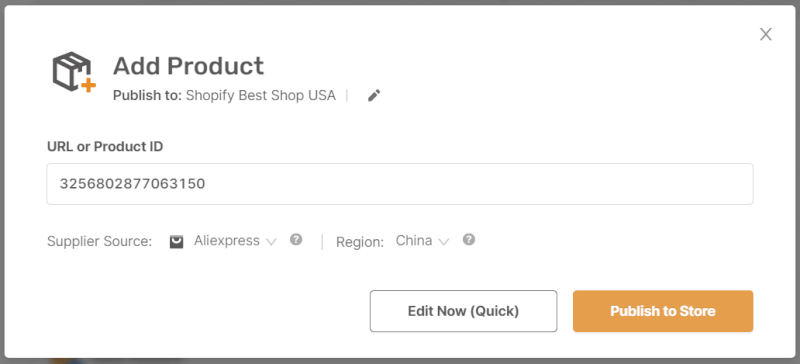Open the Aliexpress supplier dropdown

pyautogui.click(x=235, y=241)
